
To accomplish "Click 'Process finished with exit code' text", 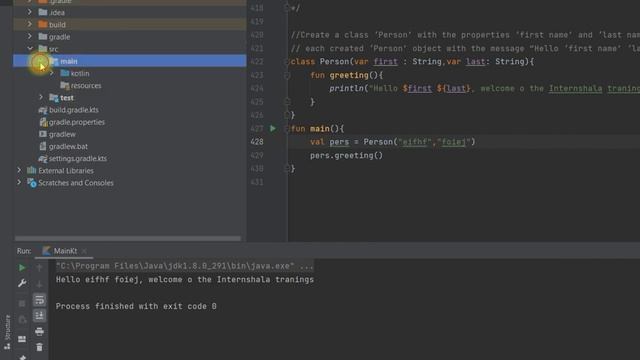I will [x=136, y=307].
